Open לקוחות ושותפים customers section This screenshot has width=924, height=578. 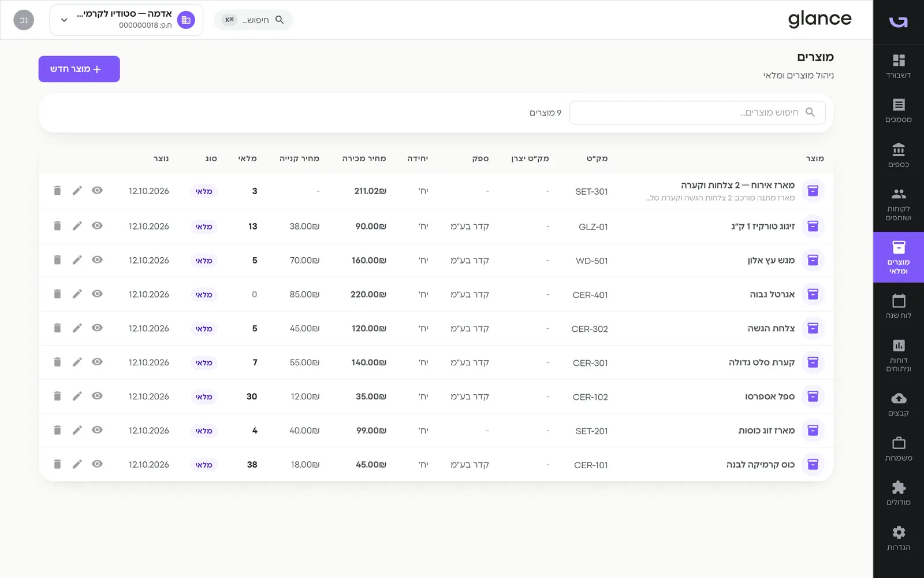tap(899, 205)
